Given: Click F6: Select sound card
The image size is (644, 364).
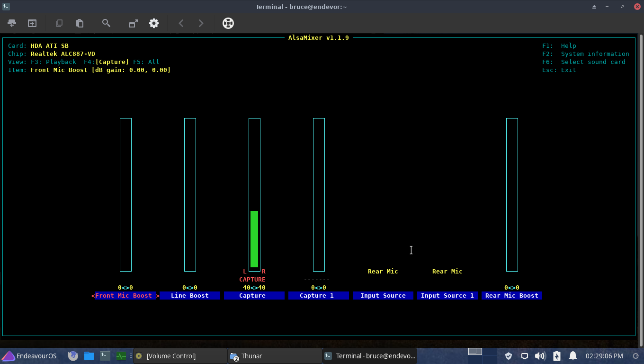Looking at the screenshot, I should [x=584, y=62].
